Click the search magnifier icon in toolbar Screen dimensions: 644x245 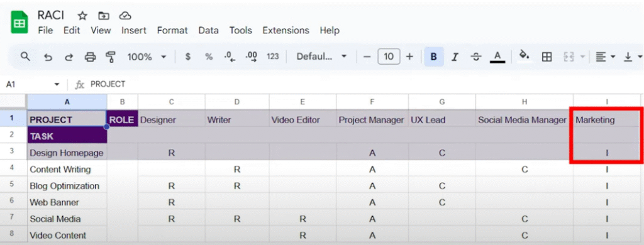click(25, 57)
